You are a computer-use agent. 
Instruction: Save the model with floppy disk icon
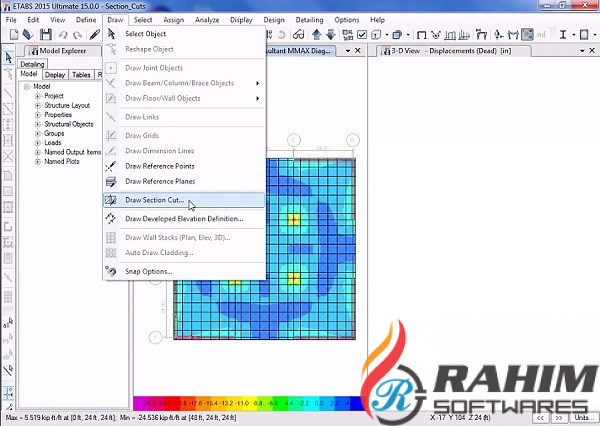coord(46,35)
